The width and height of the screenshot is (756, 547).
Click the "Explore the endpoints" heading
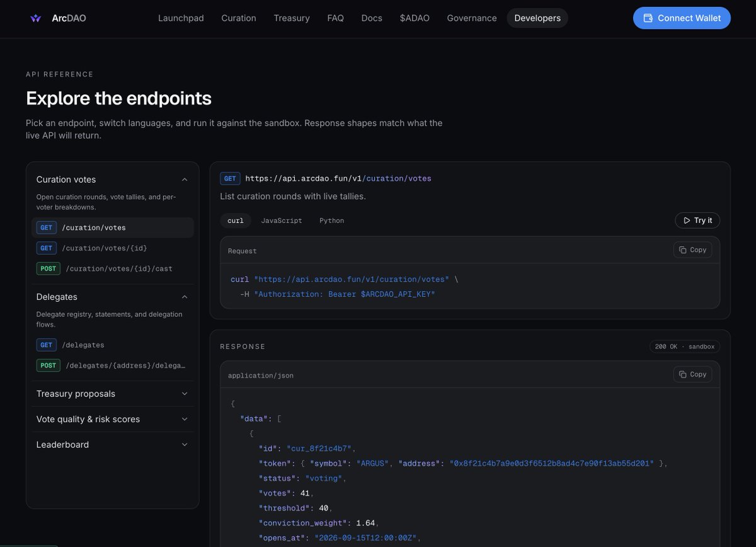pyautogui.click(x=118, y=98)
